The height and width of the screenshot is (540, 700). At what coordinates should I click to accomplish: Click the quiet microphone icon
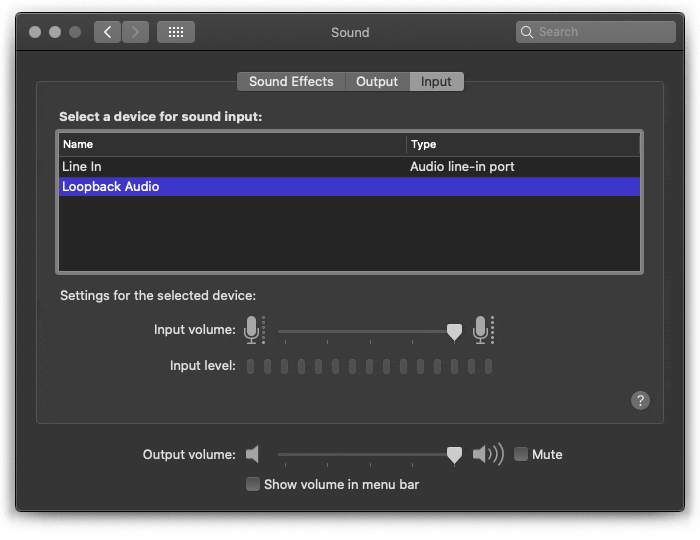[254, 330]
